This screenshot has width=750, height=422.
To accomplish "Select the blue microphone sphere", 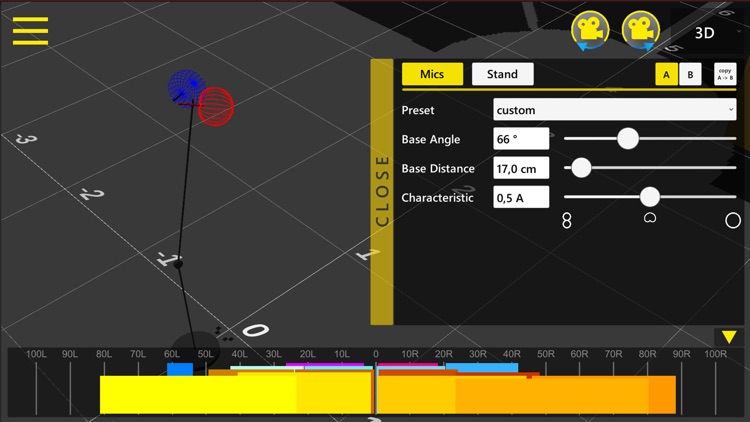I will (187, 88).
